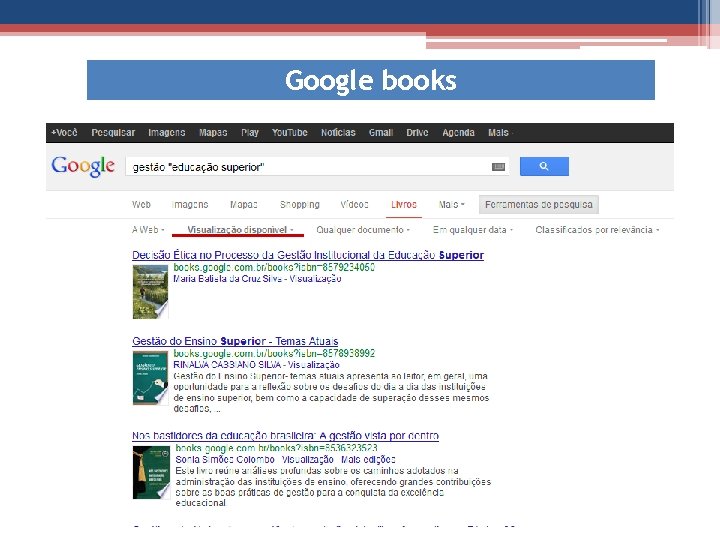Open the Em qualquer data filter dropdown
Image resolution: width=720 pixels, height=540 pixels.
tap(472, 230)
